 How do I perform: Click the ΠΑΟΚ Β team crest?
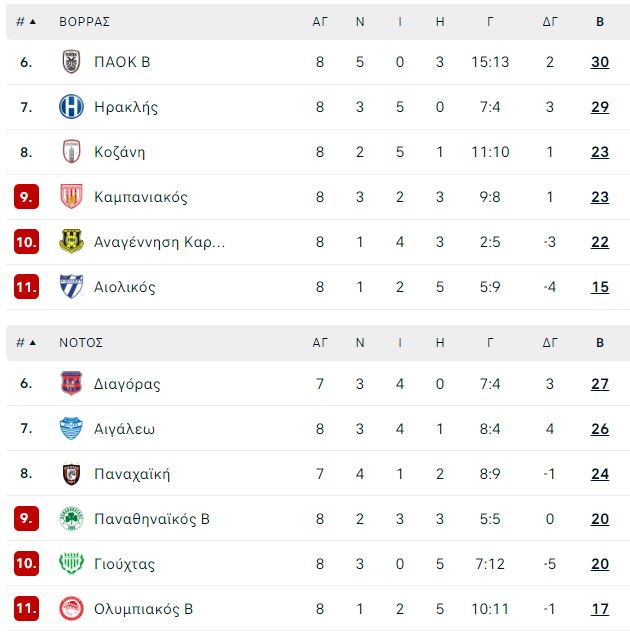pyautogui.click(x=71, y=62)
